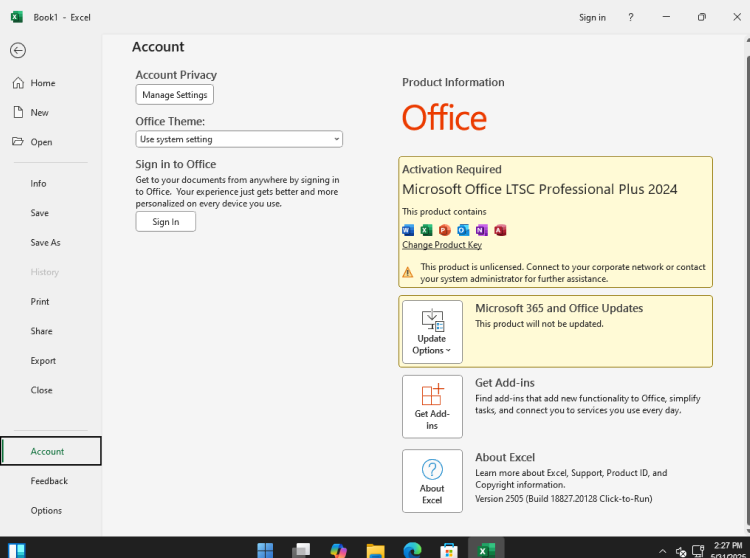750x558 pixels.
Task: Click the "Microsoft Office LTSC Professional Plus 2024" text
Action: pyautogui.click(x=540, y=189)
